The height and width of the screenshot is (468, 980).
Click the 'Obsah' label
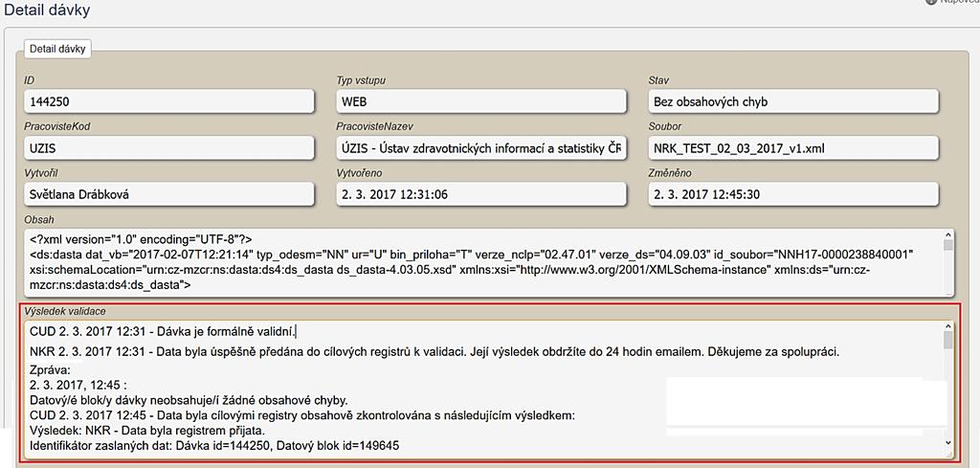coord(39,219)
